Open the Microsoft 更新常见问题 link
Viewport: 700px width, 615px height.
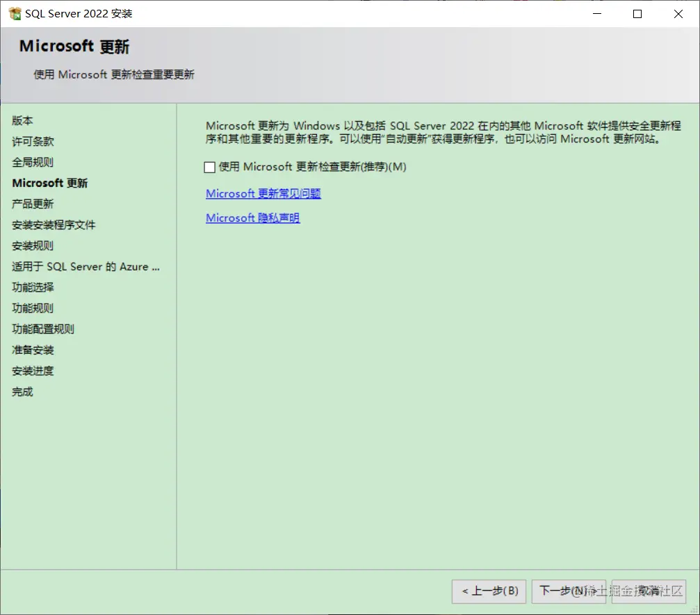pos(263,193)
